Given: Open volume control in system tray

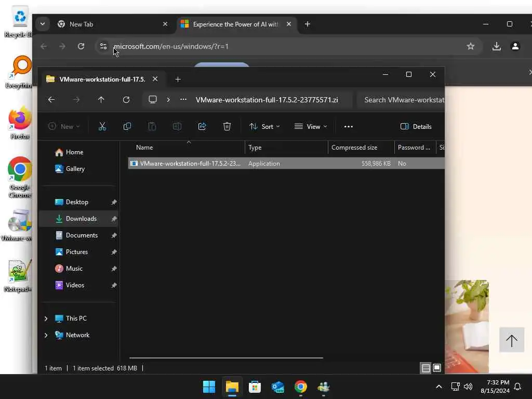Looking at the screenshot, I should click(x=468, y=387).
